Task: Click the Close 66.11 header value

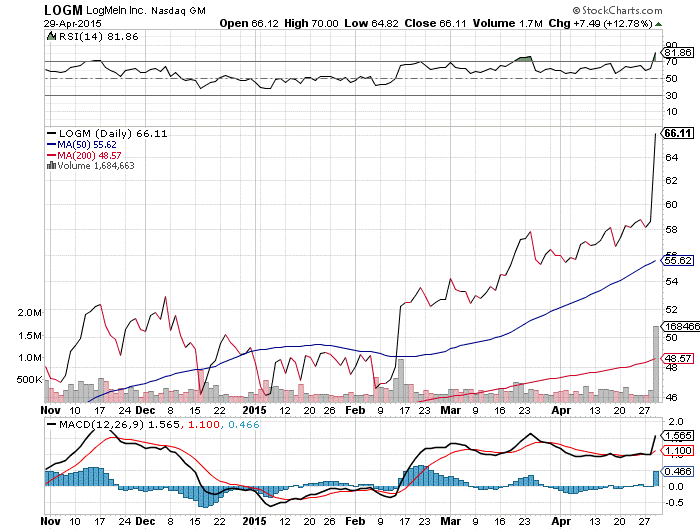Action: [435, 23]
